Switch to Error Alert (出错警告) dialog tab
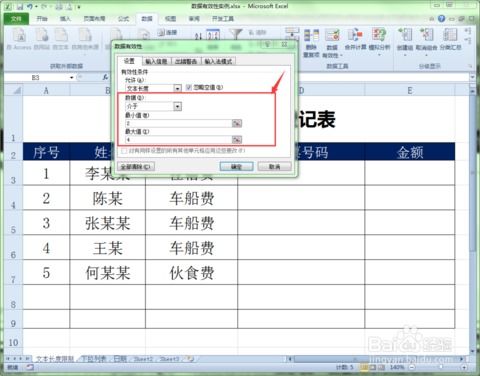This screenshot has width=480, height=376. 186,61
